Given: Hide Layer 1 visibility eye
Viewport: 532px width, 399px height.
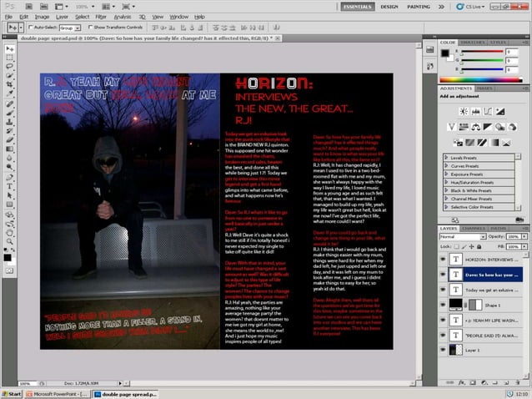Looking at the screenshot, I should (443, 350).
